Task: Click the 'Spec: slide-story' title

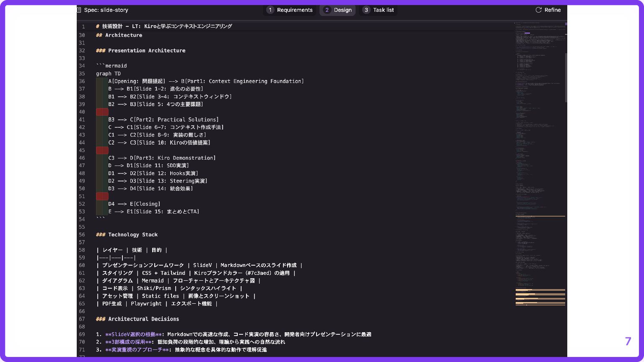Action: pos(106,10)
